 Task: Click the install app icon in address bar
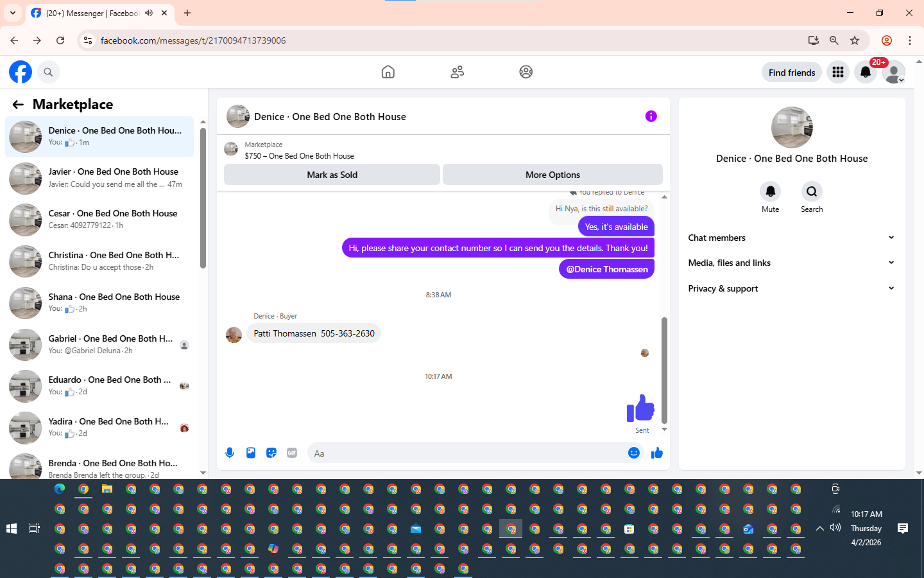[814, 40]
